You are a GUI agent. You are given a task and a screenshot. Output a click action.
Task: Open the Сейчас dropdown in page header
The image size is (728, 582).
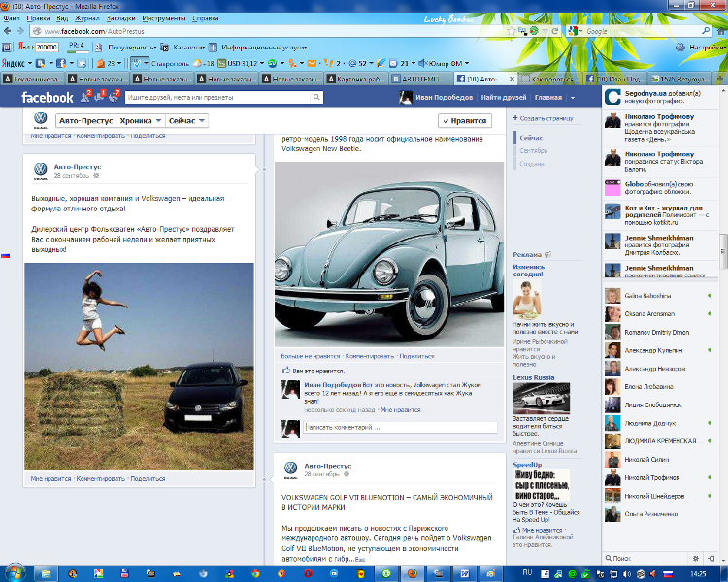coord(186,120)
